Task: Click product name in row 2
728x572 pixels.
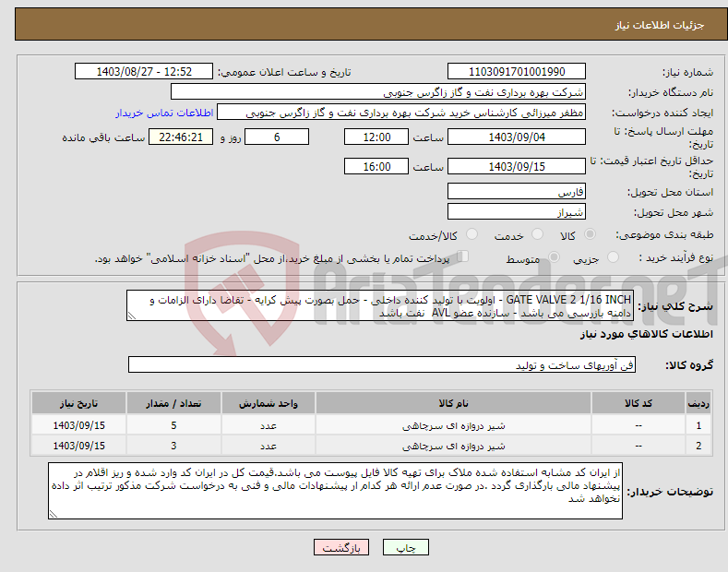Action: pyautogui.click(x=453, y=446)
